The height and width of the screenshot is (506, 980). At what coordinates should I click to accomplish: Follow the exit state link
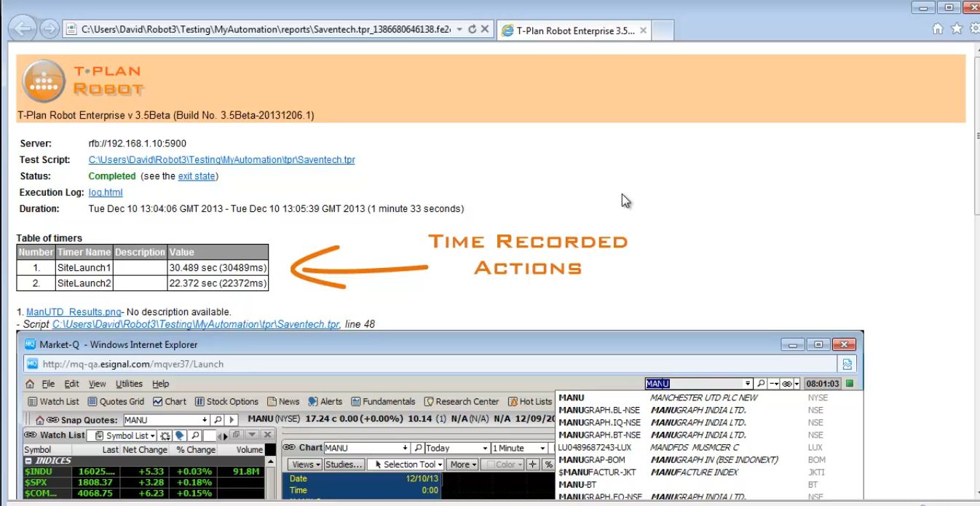point(197,176)
